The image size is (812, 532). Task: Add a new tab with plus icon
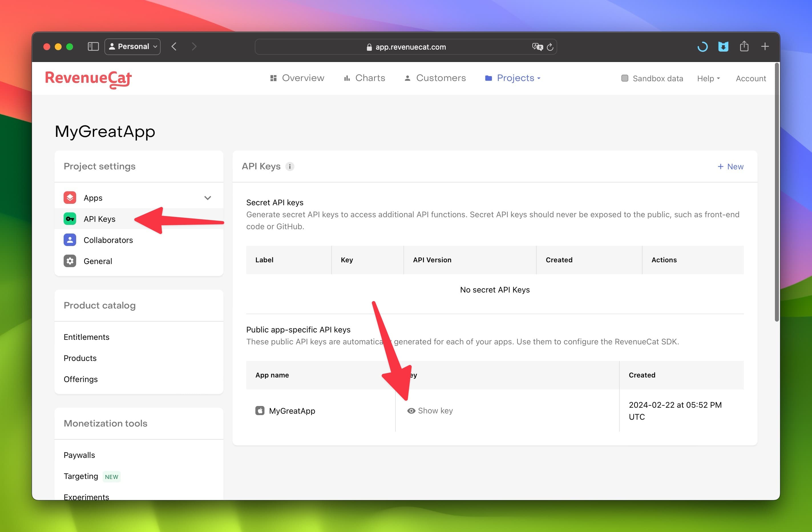coord(765,46)
